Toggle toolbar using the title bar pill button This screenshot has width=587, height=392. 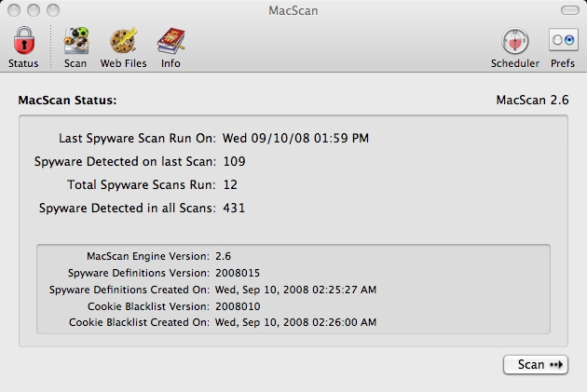point(569,10)
